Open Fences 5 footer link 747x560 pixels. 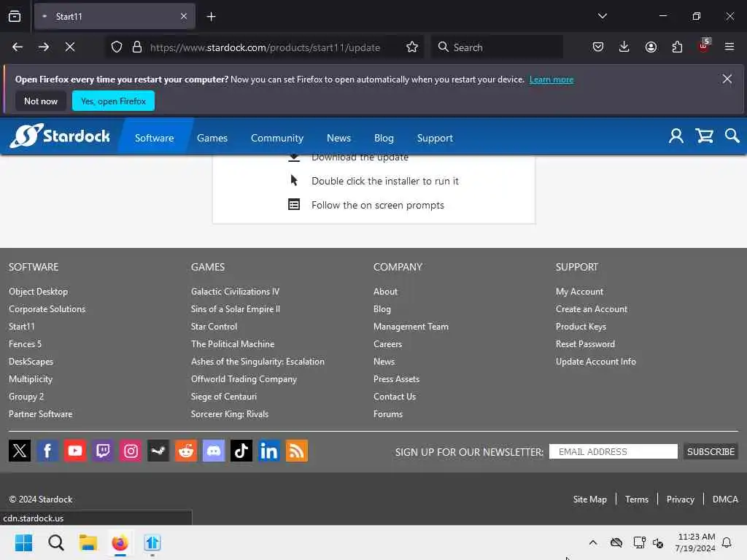[25, 344]
